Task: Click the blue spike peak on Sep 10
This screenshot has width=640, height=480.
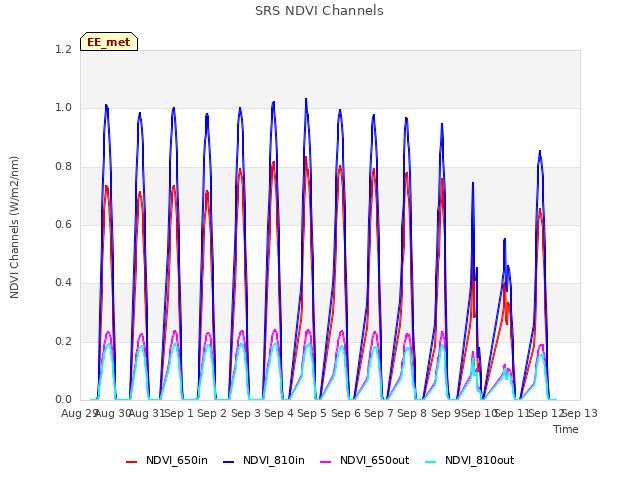Action: [473, 183]
